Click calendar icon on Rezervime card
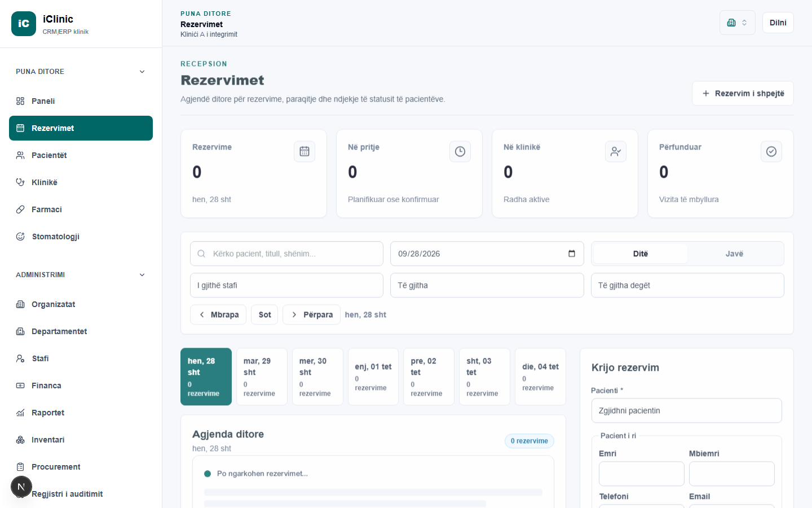The width and height of the screenshot is (812, 508). click(x=304, y=151)
